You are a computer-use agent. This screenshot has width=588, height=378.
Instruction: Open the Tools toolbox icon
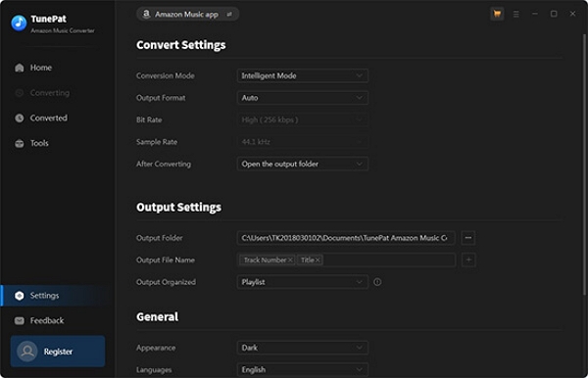20,143
